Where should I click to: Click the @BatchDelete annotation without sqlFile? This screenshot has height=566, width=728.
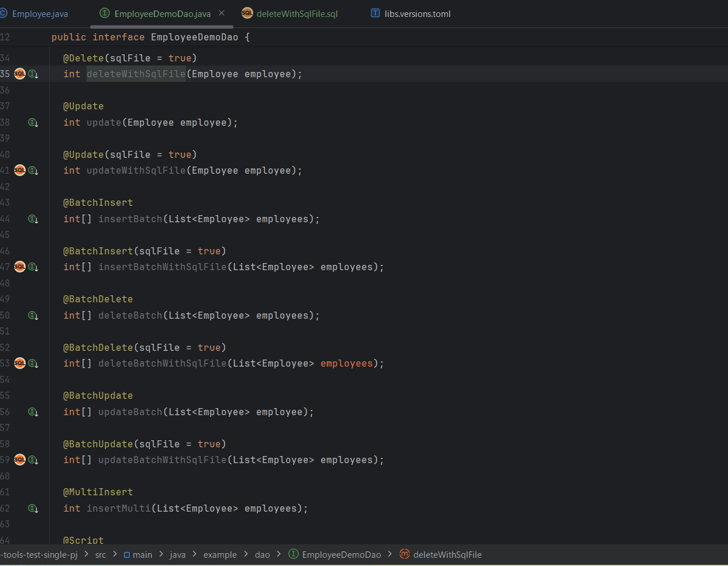click(98, 299)
